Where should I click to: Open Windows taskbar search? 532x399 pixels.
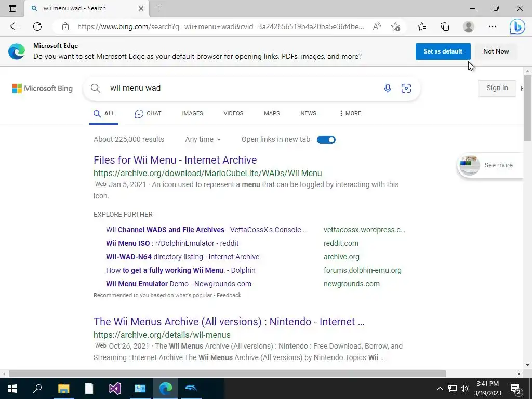tap(37, 389)
